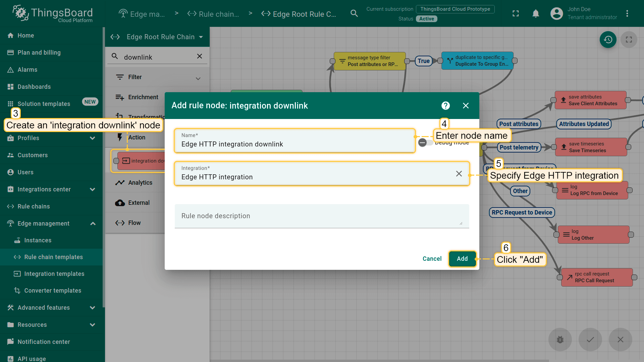Open notifications bell in top bar

tap(536, 13)
